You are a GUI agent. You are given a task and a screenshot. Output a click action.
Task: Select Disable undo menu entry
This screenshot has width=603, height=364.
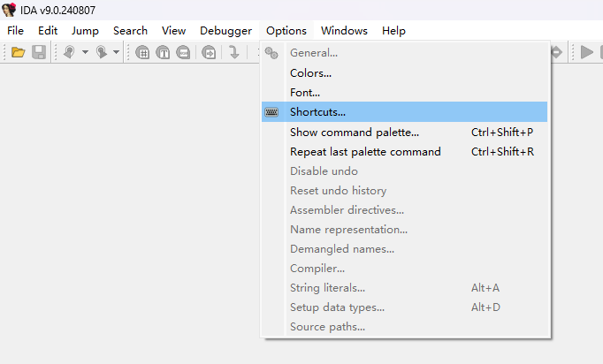point(405,171)
